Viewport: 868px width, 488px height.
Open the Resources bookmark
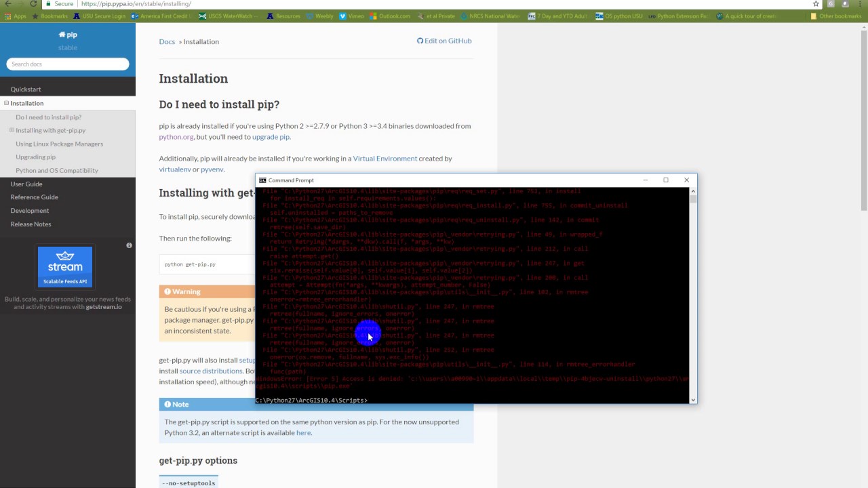[283, 16]
